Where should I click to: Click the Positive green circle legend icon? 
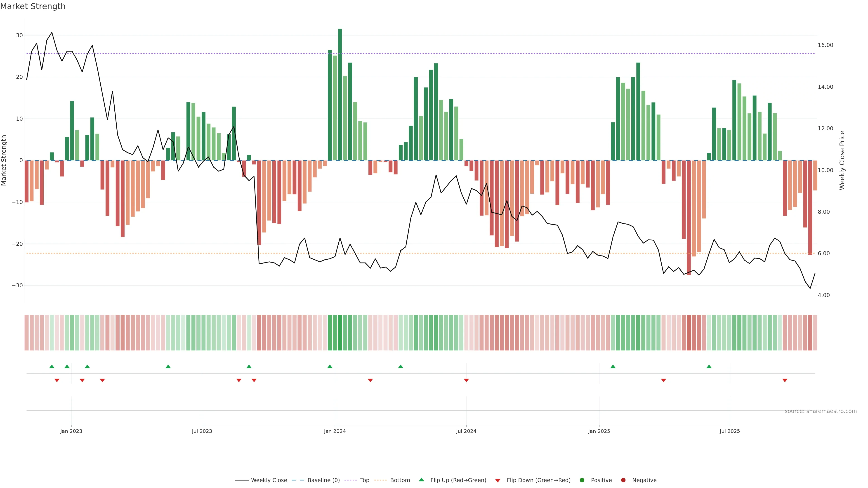point(582,480)
